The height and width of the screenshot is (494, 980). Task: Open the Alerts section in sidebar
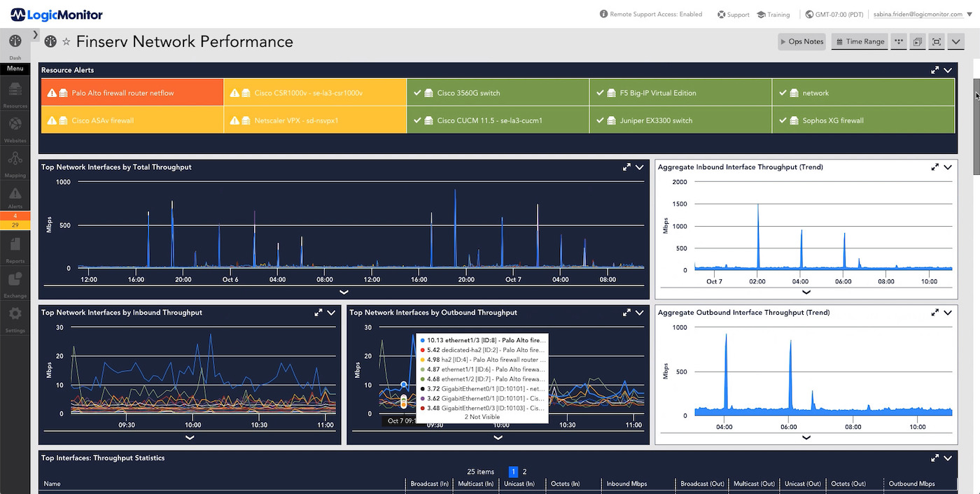coord(15,197)
